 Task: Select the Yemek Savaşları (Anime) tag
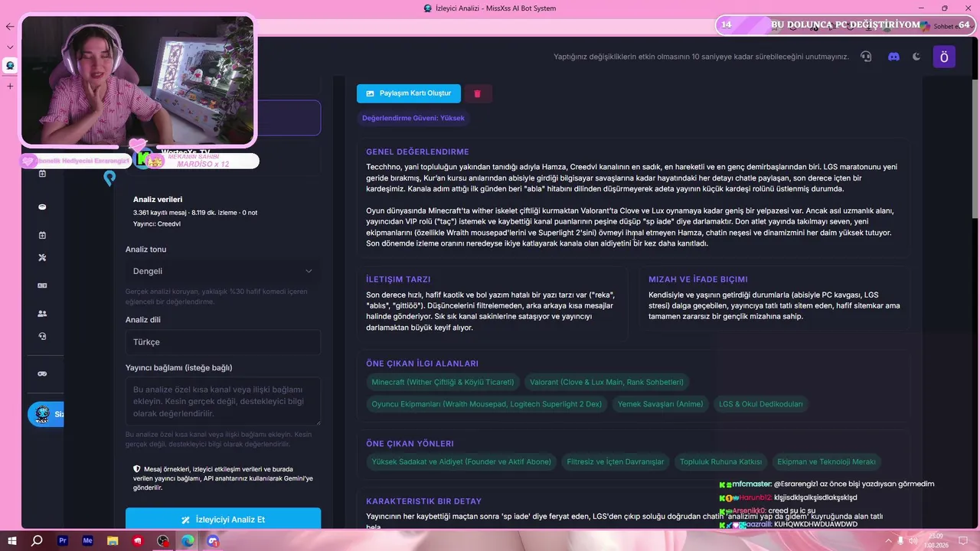click(x=660, y=404)
